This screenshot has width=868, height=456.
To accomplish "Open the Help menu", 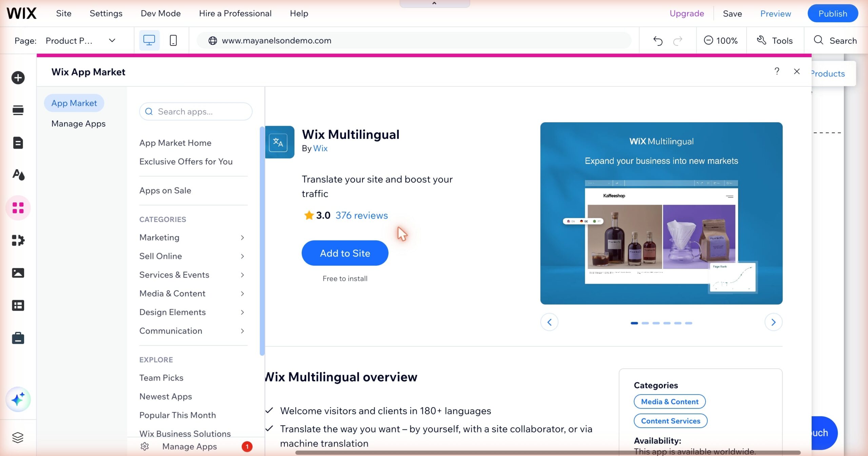I will tap(299, 14).
